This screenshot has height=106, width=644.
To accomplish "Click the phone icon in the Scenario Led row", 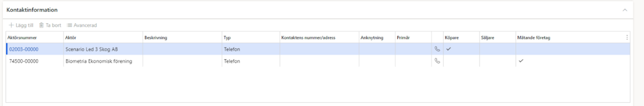I will pos(437,49).
